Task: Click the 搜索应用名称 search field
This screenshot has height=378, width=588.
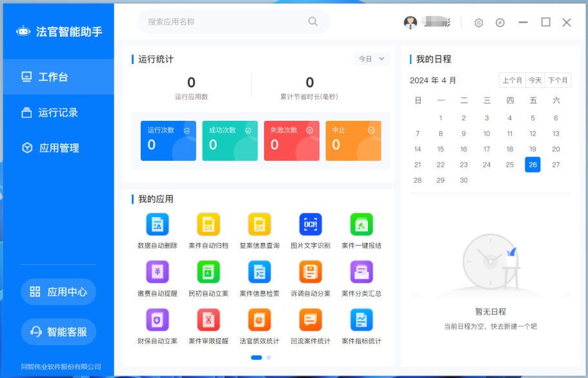Action: click(226, 22)
